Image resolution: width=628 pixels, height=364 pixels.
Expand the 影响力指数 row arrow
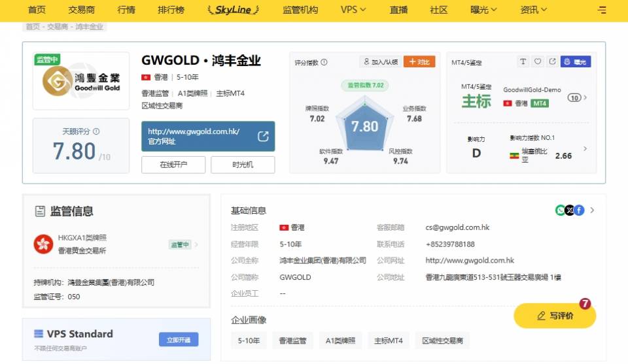click(585, 148)
